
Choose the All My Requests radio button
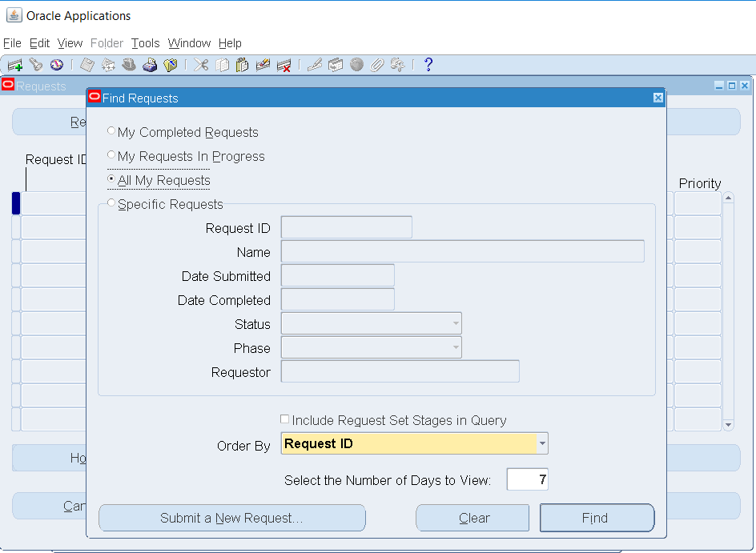coord(111,178)
